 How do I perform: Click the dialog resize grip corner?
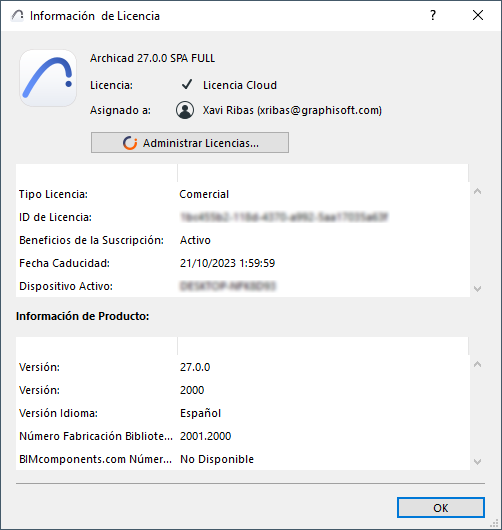(495, 523)
